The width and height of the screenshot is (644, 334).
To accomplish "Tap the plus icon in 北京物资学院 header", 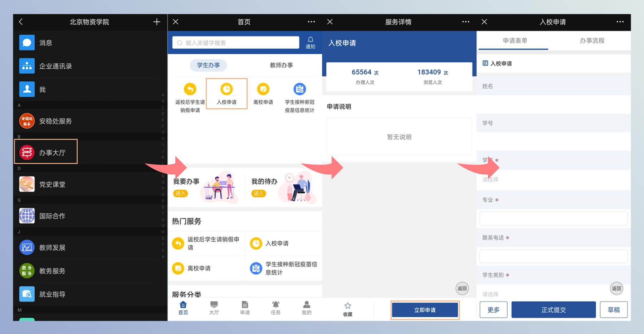I will coord(157,22).
